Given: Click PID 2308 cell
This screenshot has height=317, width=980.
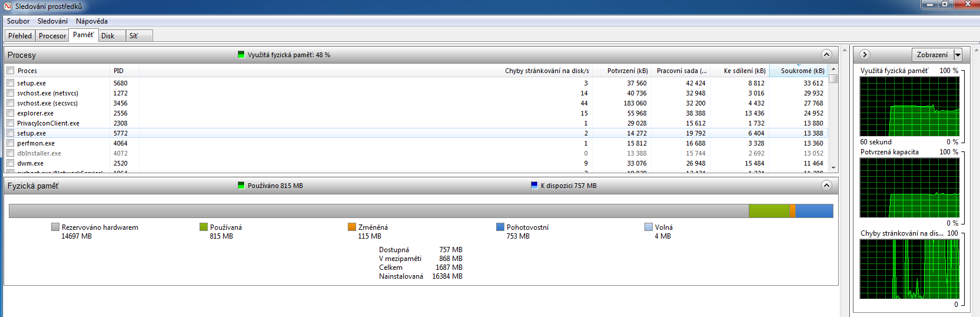Looking at the screenshot, I should click(121, 123).
